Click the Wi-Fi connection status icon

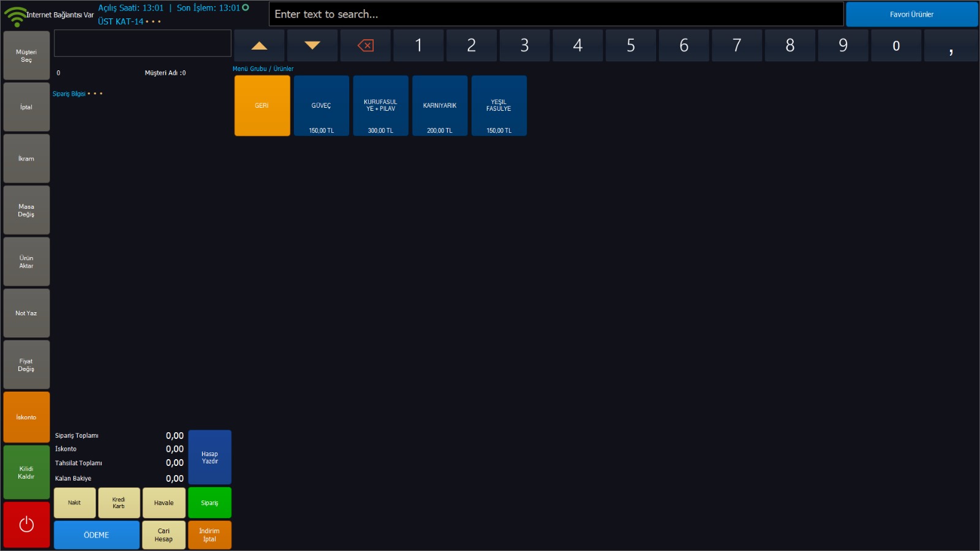[15, 16]
